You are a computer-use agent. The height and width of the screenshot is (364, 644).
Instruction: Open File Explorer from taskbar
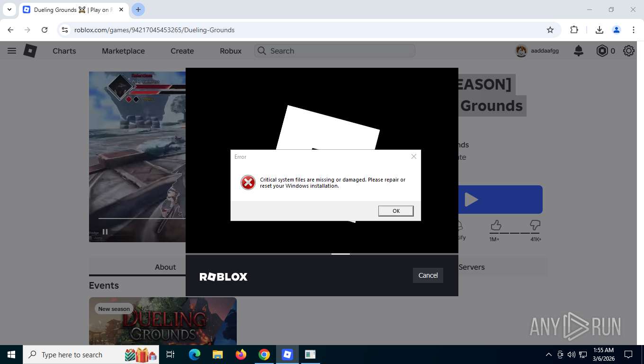click(x=217, y=355)
